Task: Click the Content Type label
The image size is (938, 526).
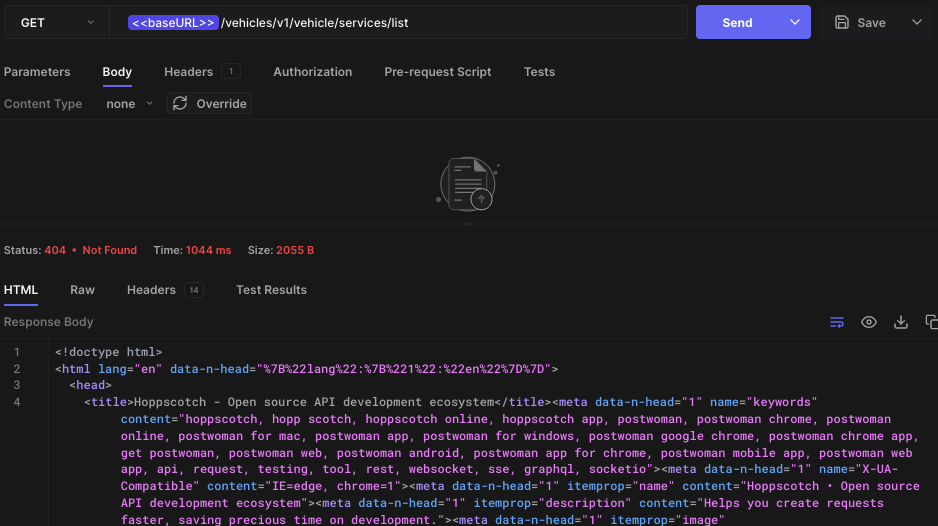Action: pos(43,104)
